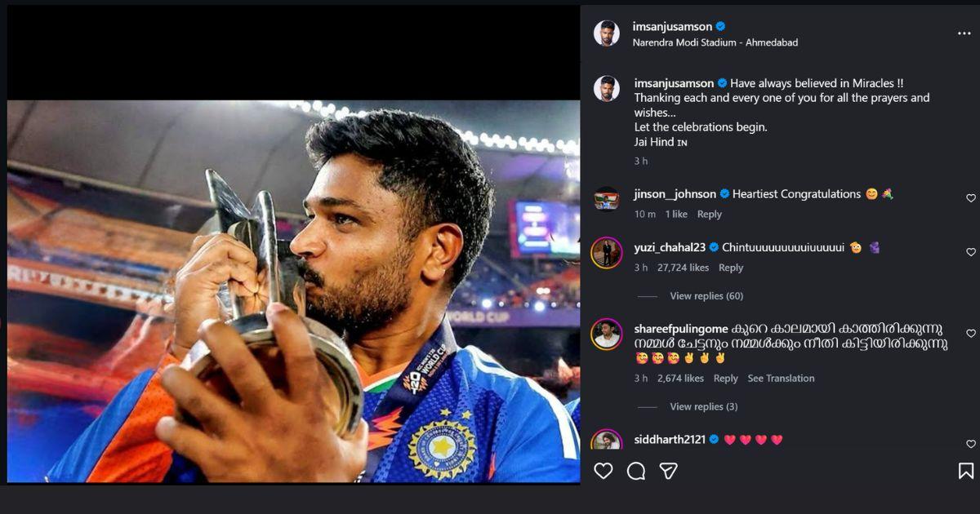Image resolution: width=980 pixels, height=514 pixels.
Task: Like yuzi_chahal23's comment
Action: 971,252
